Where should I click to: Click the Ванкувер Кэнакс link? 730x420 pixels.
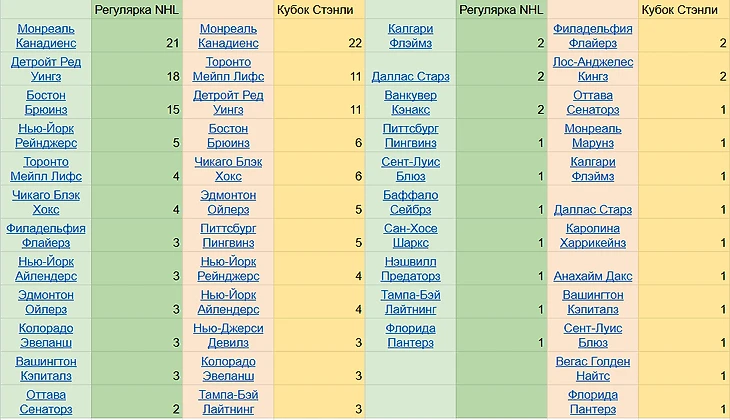pyautogui.click(x=411, y=102)
